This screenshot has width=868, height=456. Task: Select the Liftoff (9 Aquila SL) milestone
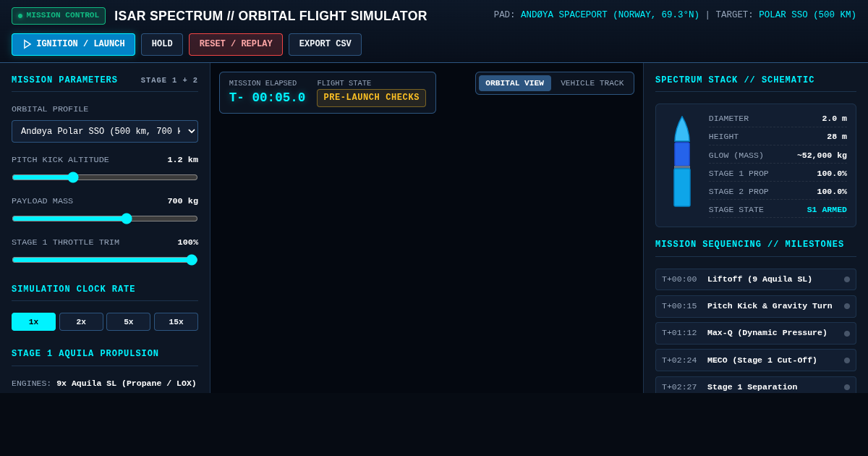pyautogui.click(x=756, y=279)
